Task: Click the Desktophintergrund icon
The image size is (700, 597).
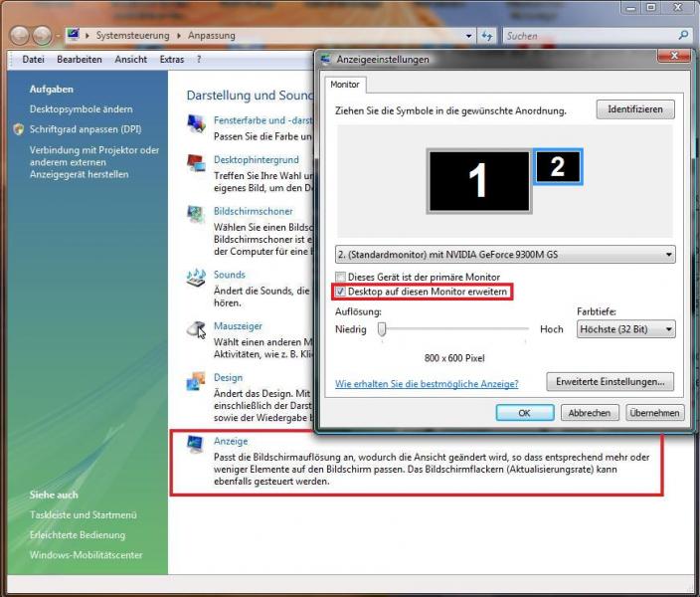Action: coord(196,163)
